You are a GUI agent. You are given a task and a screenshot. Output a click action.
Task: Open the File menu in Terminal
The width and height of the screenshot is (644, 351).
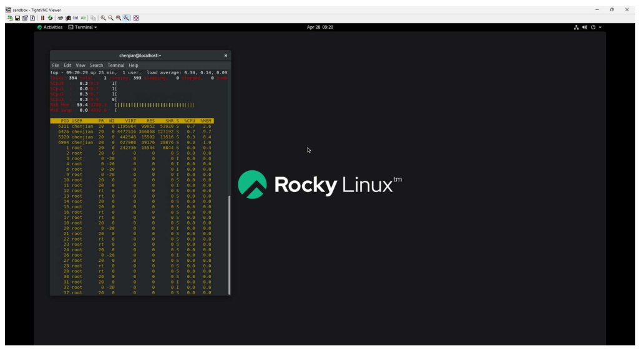coord(56,65)
